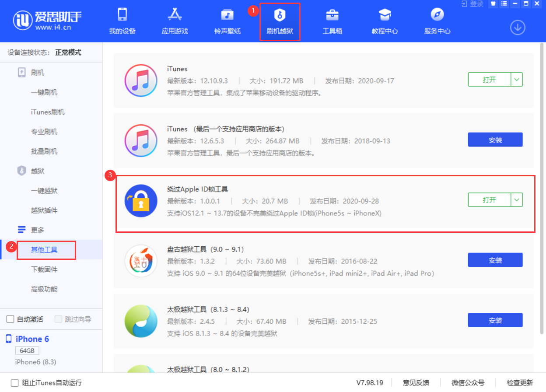The image size is (546, 392).
Task: Open 越狱插件 in sidebar
Action: 44,210
